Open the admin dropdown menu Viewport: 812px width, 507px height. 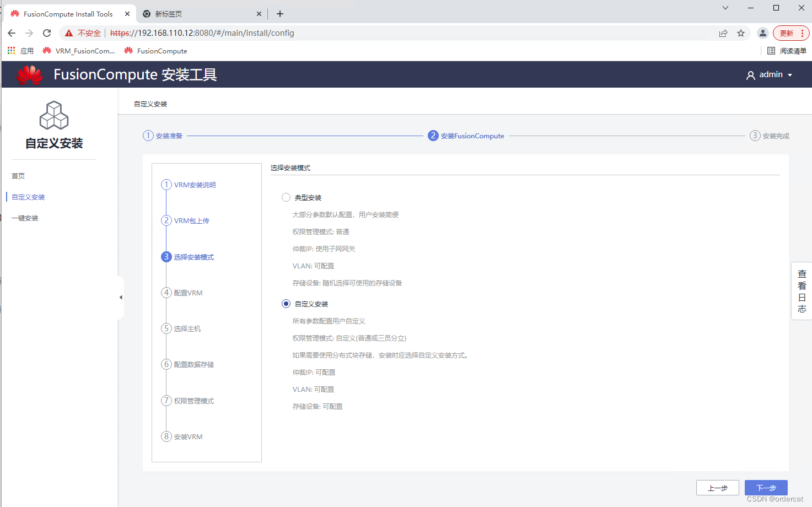click(770, 74)
